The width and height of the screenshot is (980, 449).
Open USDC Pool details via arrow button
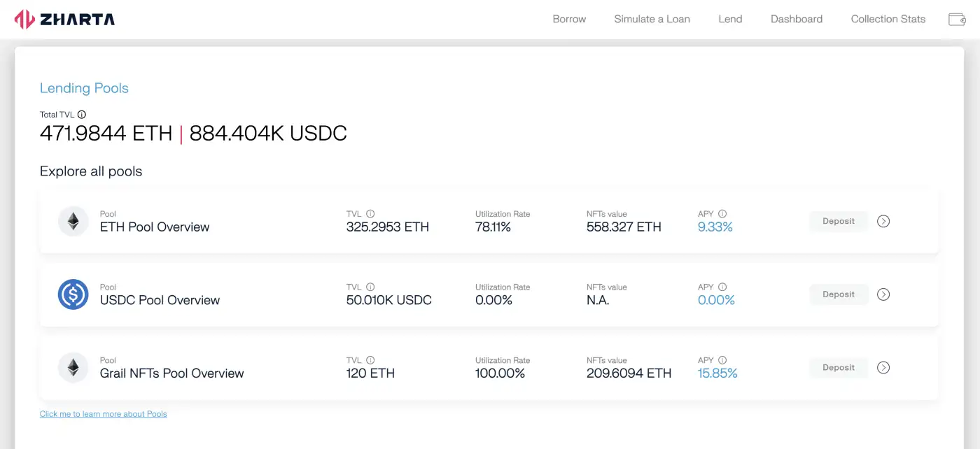pyautogui.click(x=883, y=294)
